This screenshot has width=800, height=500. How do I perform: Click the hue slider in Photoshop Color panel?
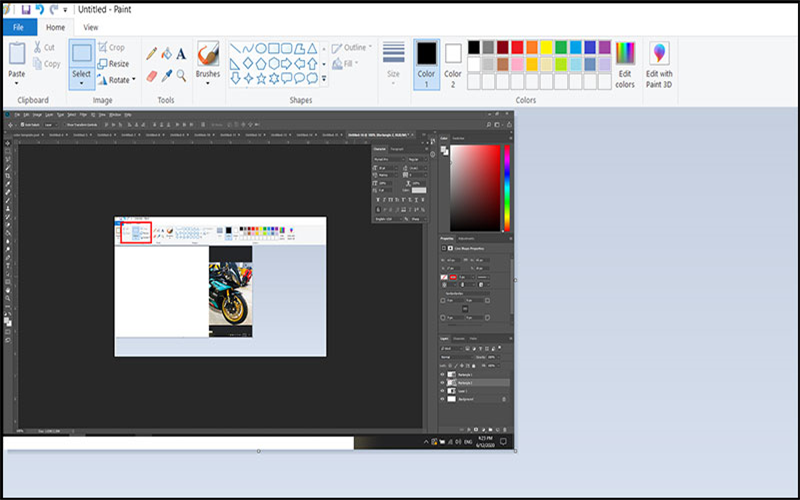(x=507, y=188)
